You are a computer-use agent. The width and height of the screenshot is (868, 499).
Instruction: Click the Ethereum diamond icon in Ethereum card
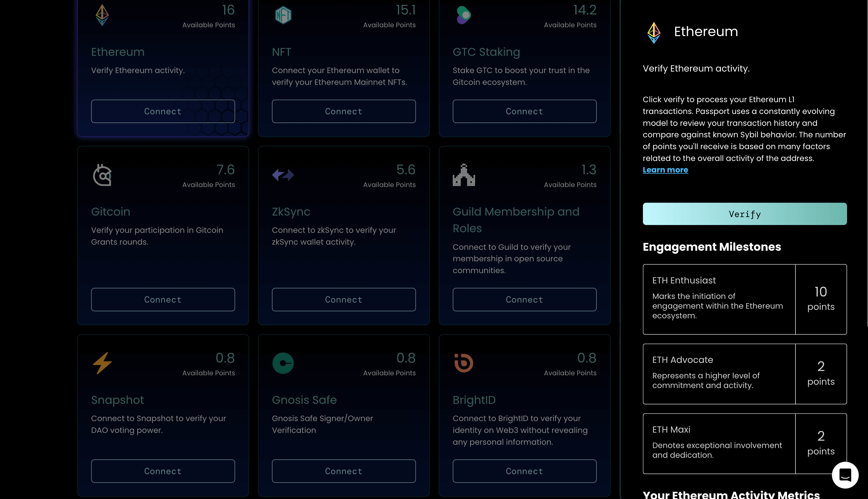pos(102,15)
